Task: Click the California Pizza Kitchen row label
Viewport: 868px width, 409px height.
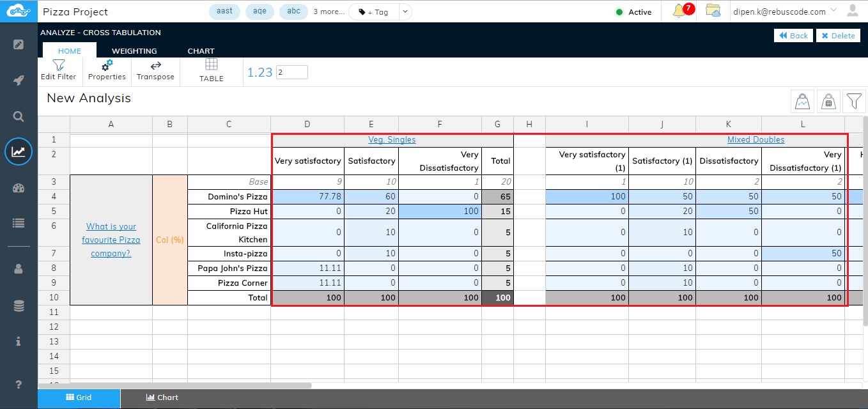Action: point(229,233)
